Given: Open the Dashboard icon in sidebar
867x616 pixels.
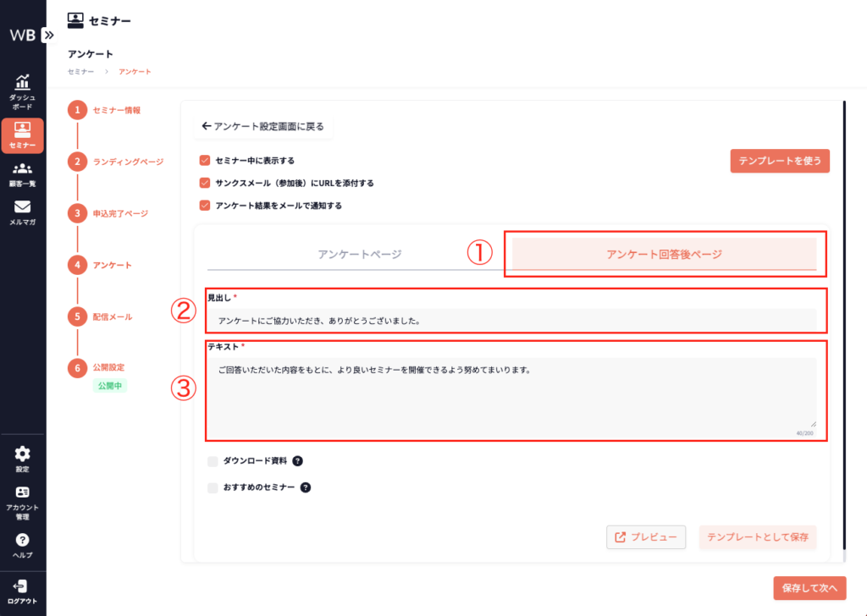Looking at the screenshot, I should (23, 84).
